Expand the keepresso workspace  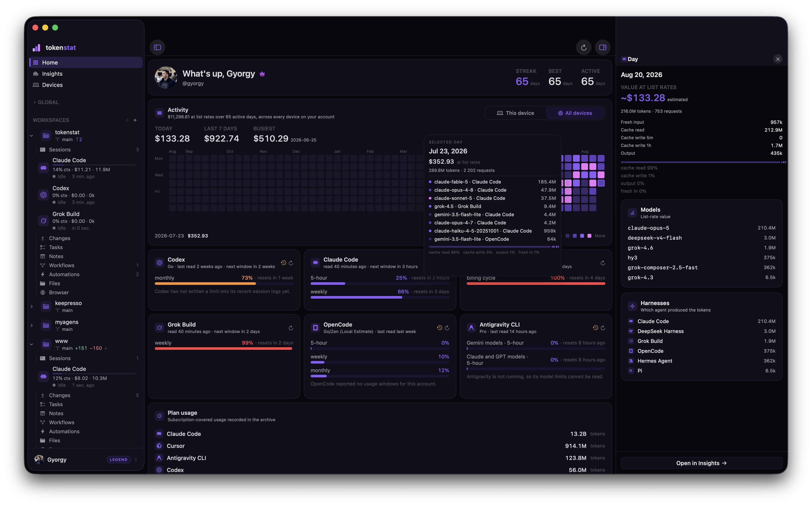click(x=31, y=307)
